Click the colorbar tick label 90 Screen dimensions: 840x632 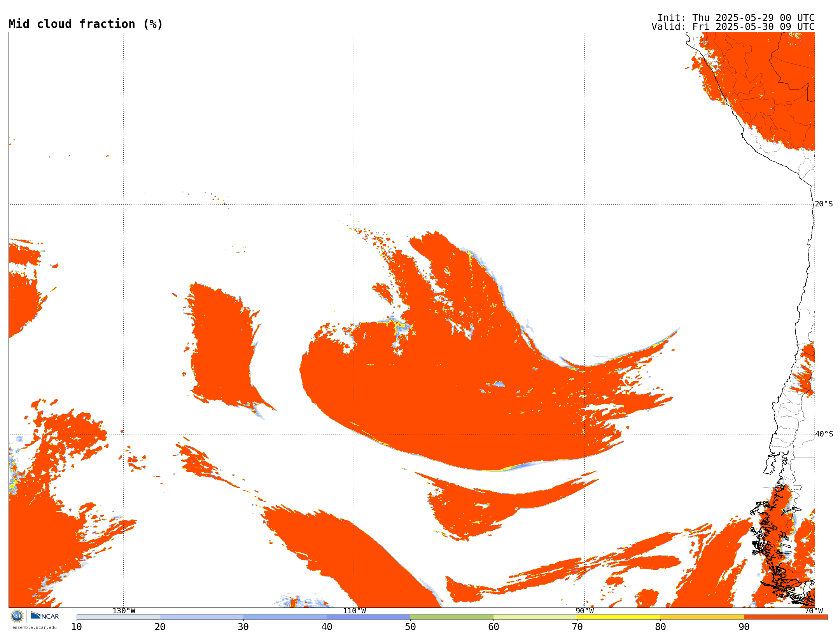coord(744,627)
